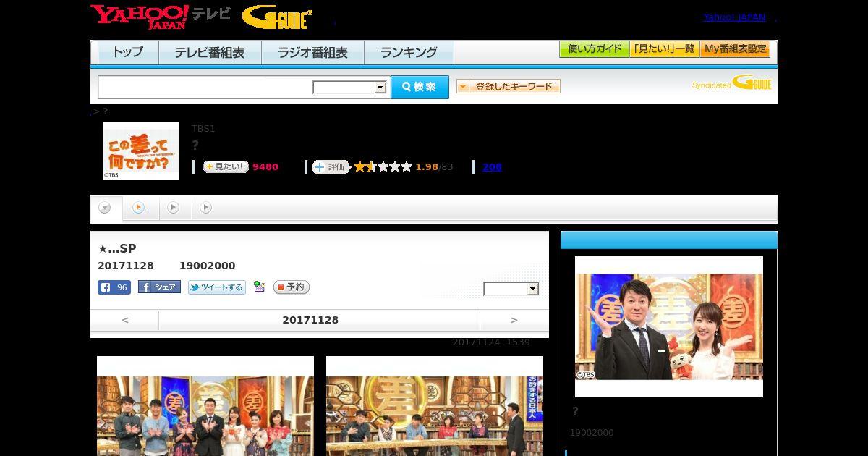Select the orange play arrow tab

pos(140,208)
